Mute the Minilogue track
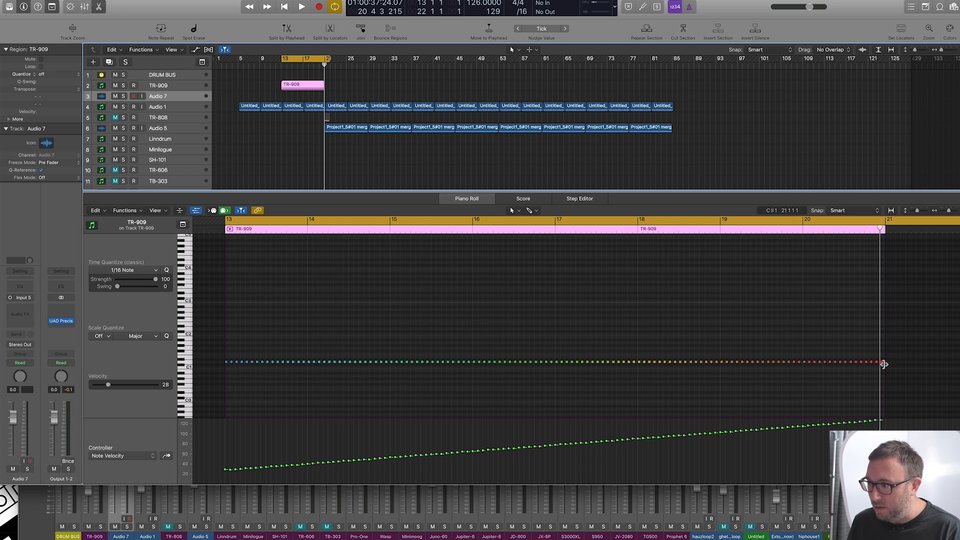This screenshot has width=960, height=540. tap(114, 149)
